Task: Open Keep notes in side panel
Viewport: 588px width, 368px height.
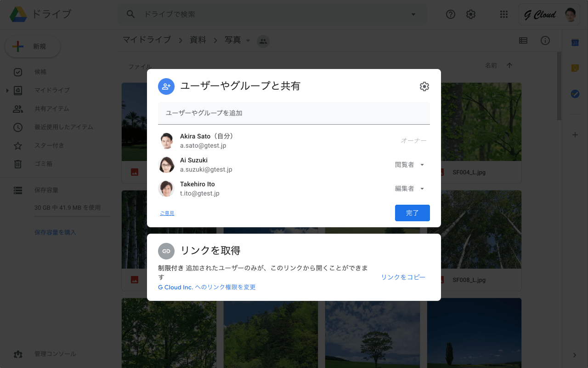Action: point(575,68)
